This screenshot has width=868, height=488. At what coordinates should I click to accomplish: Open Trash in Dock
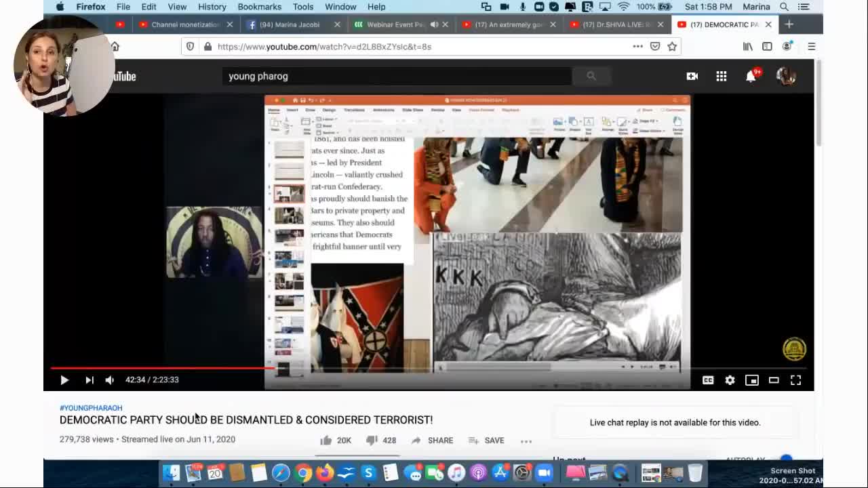(695, 472)
